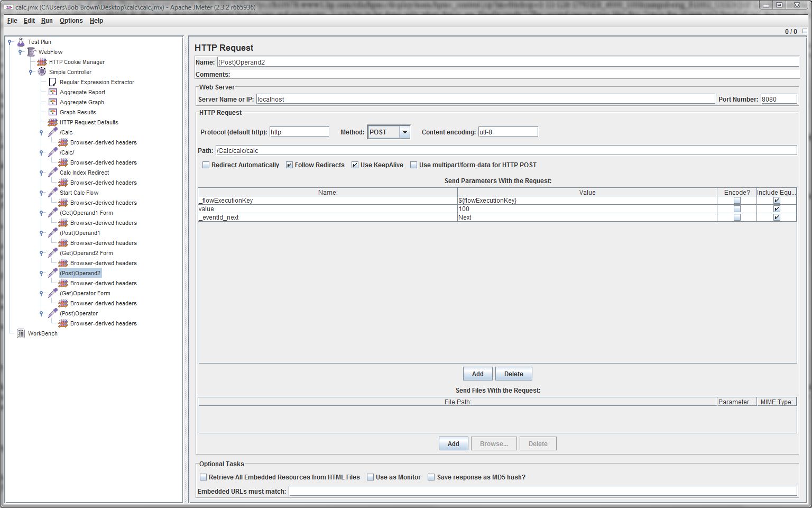Click header manager icon under (Post)Operand2
Image resolution: width=812 pixels, height=508 pixels.
[63, 283]
